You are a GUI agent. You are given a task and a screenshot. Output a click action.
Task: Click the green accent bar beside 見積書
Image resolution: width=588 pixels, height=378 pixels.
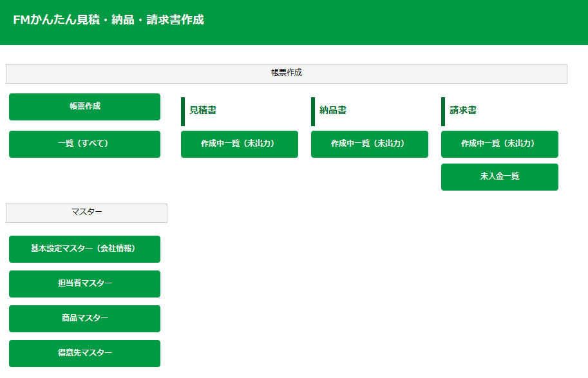[x=183, y=111]
